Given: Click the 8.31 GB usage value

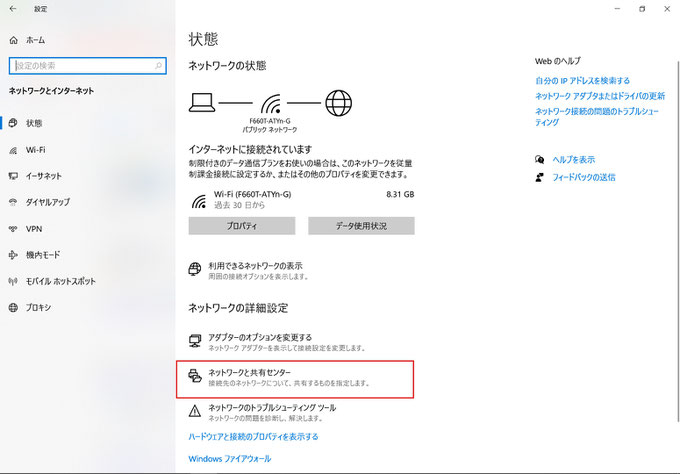Looking at the screenshot, I should (400, 194).
